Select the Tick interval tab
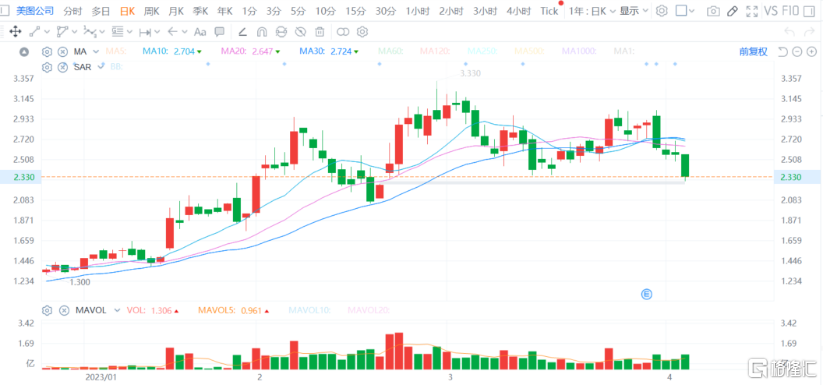823x385 pixels. coord(549,10)
